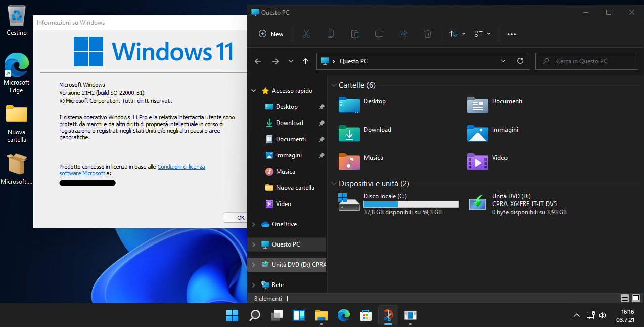Select Download in the sidebar

[x=289, y=123]
